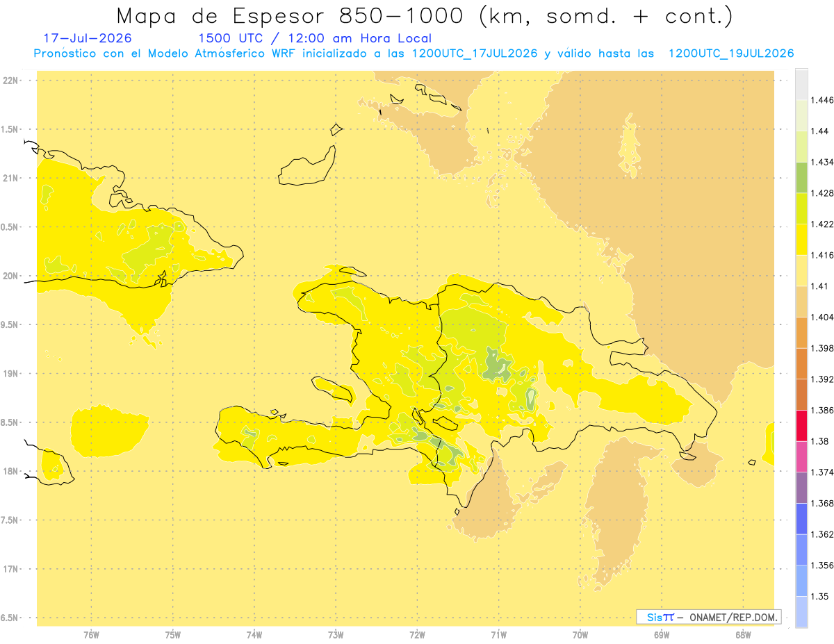Click legend value '1.416'
Viewport: 834px width, 644px height.
[822, 255]
